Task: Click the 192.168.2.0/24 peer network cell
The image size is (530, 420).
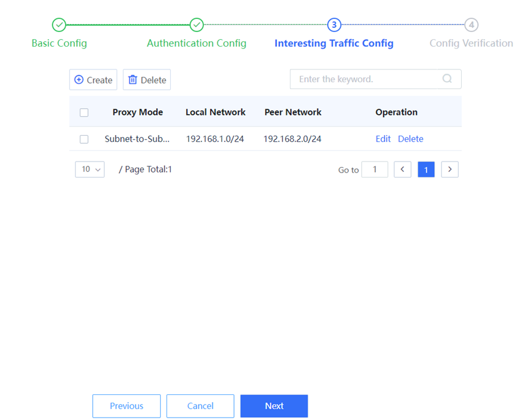Action: [x=292, y=139]
